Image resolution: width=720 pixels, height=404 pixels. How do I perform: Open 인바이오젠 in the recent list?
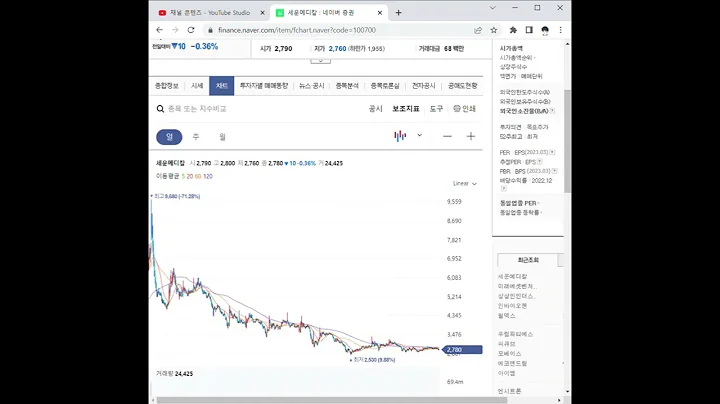(512, 306)
